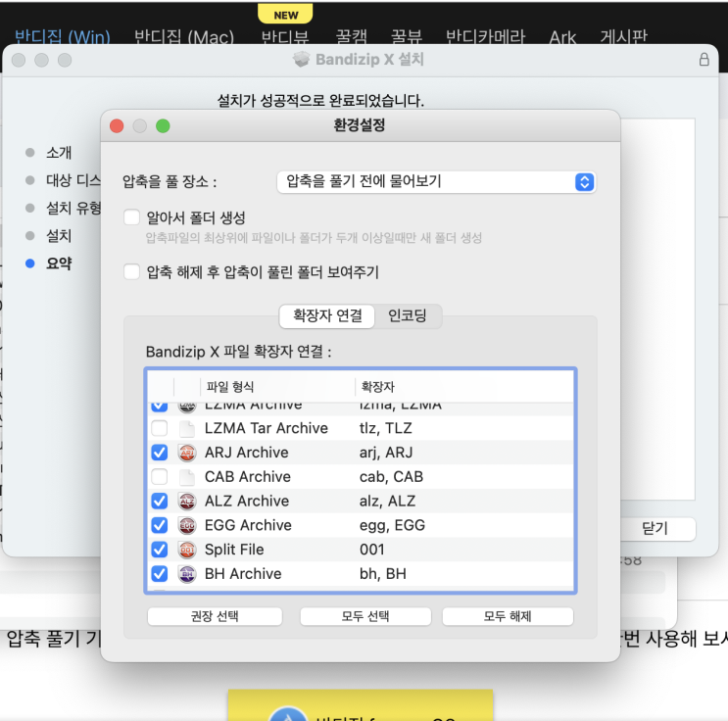Screen dimensions: 728x721
Task: Click the EGG Archive file type icon
Action: tap(187, 525)
